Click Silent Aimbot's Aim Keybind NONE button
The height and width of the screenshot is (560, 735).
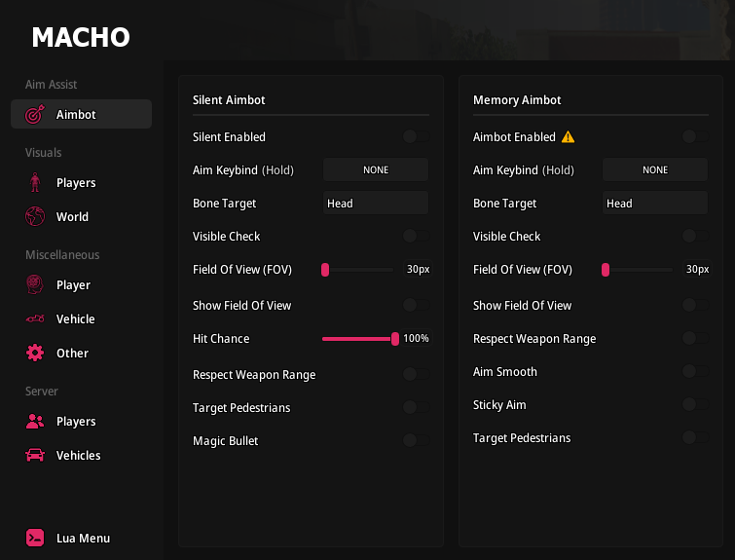(376, 170)
